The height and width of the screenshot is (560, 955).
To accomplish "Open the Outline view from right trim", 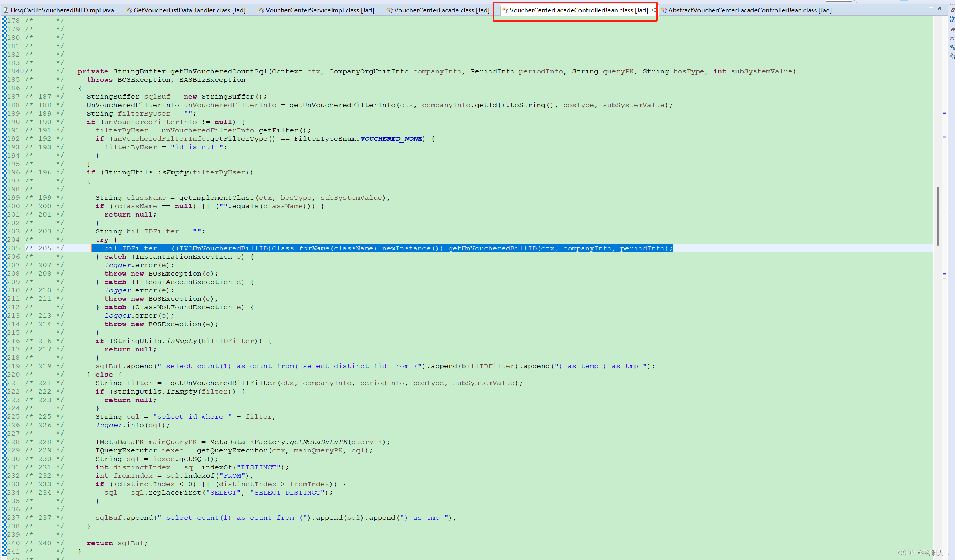I will pyautogui.click(x=952, y=19).
